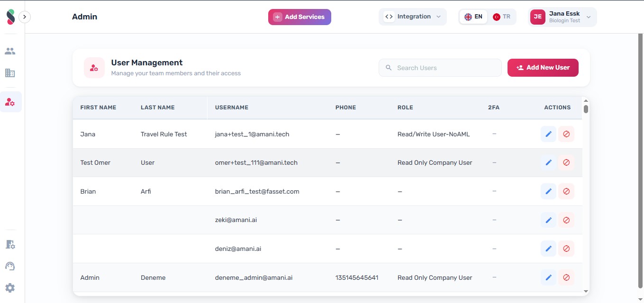
Task: Edit the deneme_admin@amani.ai user
Action: [548, 277]
